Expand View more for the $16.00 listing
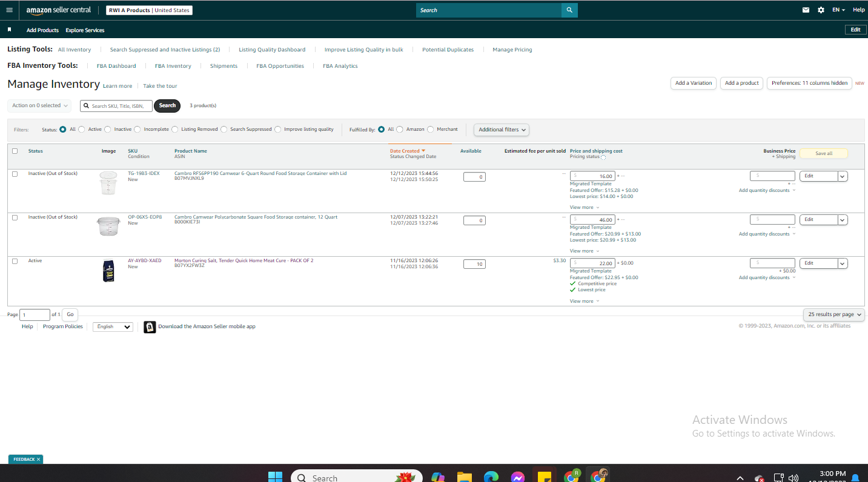 point(585,208)
